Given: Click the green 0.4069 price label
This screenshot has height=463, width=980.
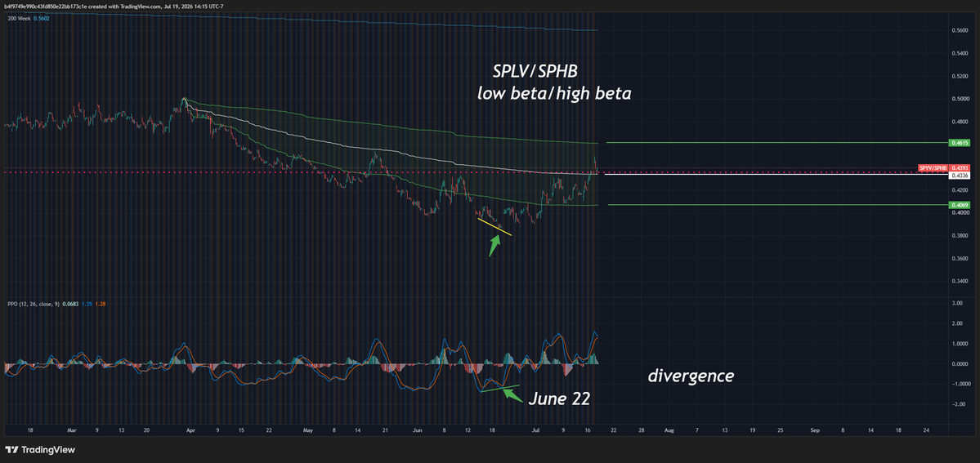Looking at the screenshot, I should [960, 205].
